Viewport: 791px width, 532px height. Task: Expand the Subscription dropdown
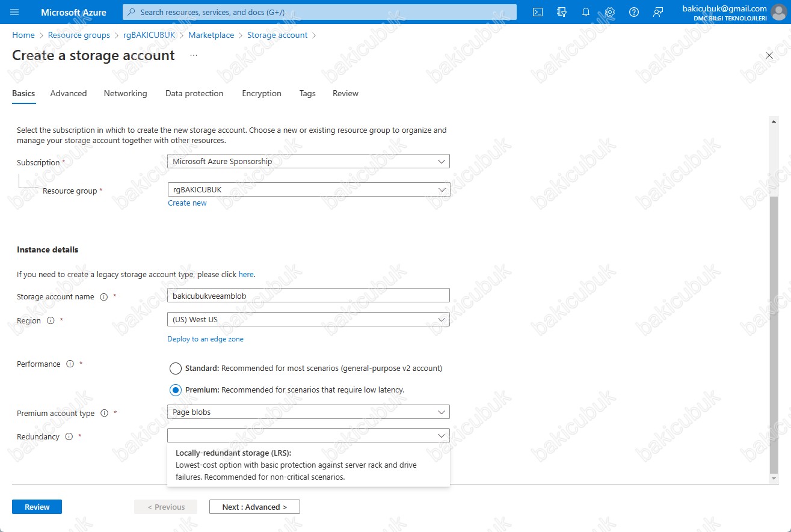(x=309, y=161)
